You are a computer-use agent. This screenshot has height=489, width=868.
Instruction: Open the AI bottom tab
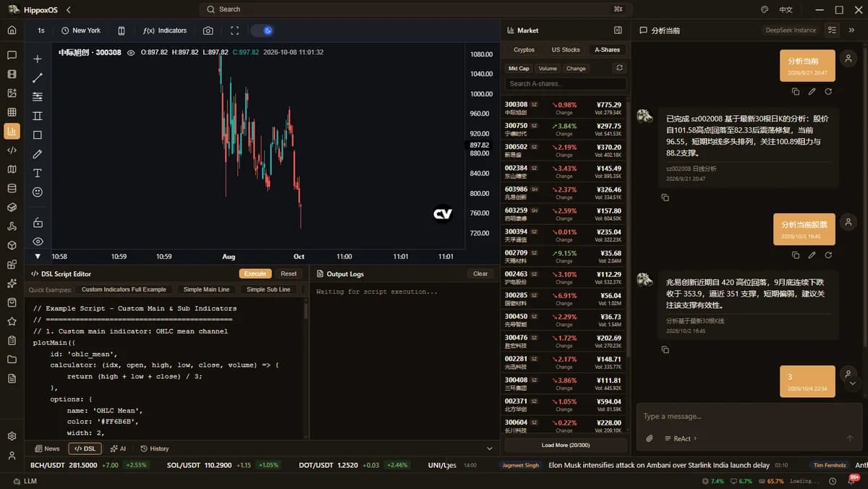(x=118, y=448)
